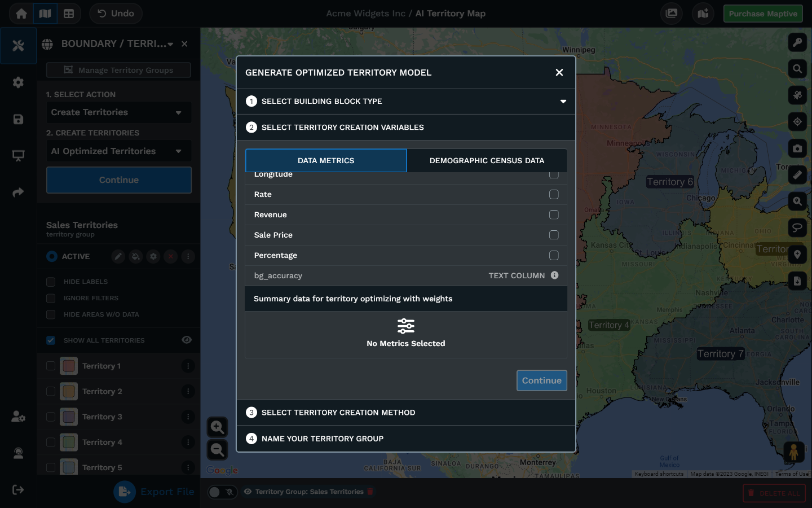Enable the Ignore Filters checkbox
812x508 pixels.
pos(51,298)
